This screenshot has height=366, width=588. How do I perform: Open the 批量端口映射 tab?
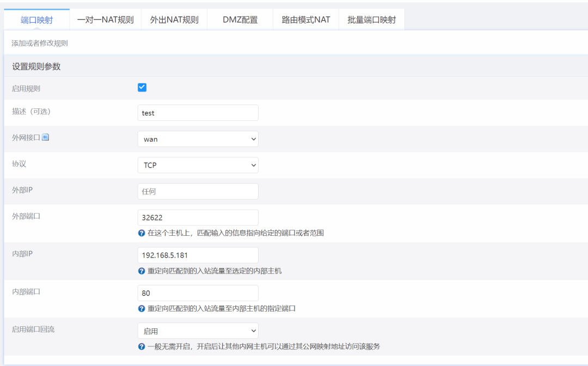pos(372,20)
